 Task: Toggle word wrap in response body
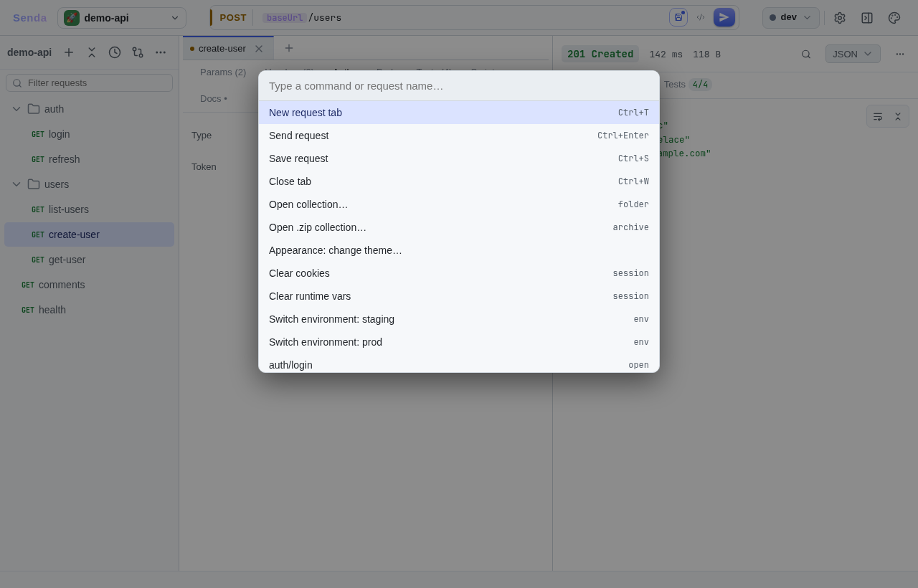(878, 116)
